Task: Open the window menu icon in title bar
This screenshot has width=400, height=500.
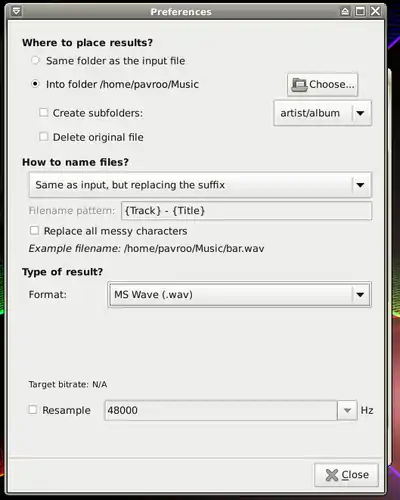Action: pos(16,12)
